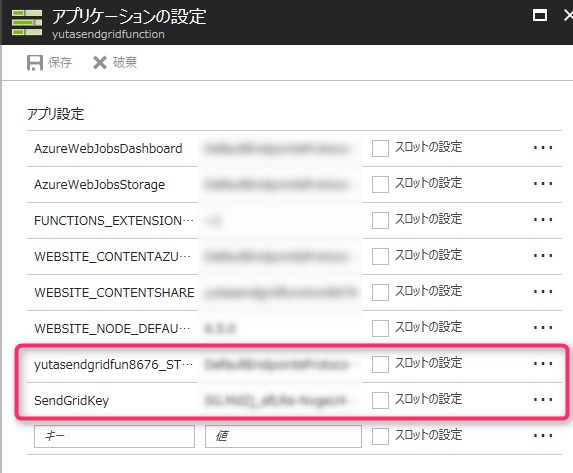The image size is (573, 473).
Task: Open ellipsis menu for WEBSITE_CONTENTSHARE
Action: point(543,292)
